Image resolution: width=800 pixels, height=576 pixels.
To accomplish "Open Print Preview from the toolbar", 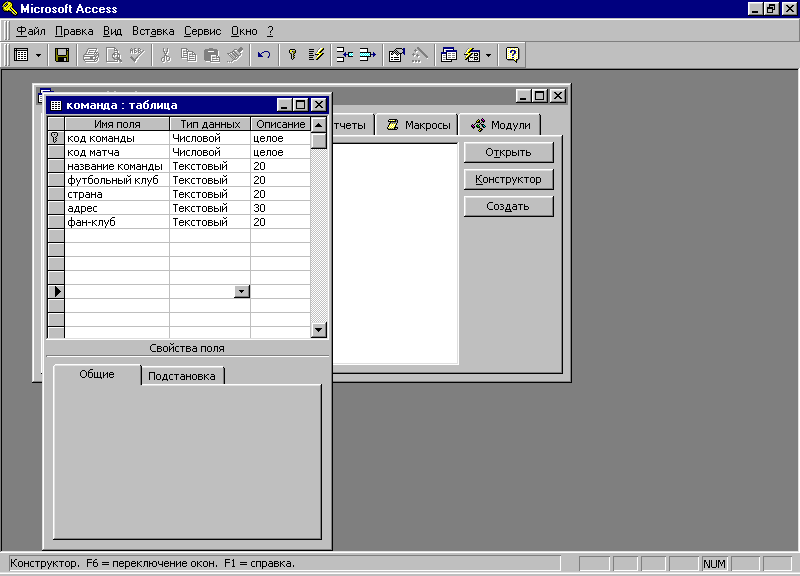I will (113, 55).
